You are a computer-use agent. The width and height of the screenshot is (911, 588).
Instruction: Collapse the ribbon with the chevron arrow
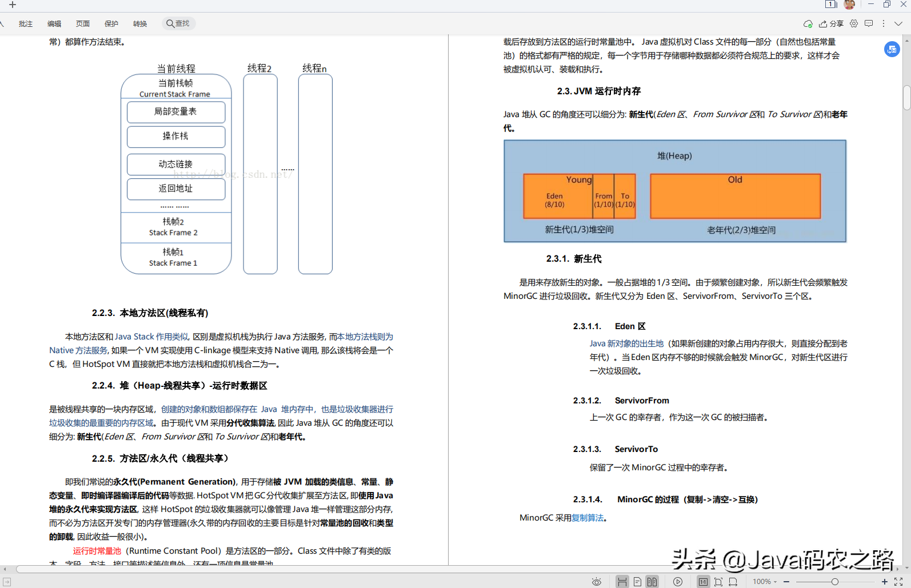click(x=898, y=23)
